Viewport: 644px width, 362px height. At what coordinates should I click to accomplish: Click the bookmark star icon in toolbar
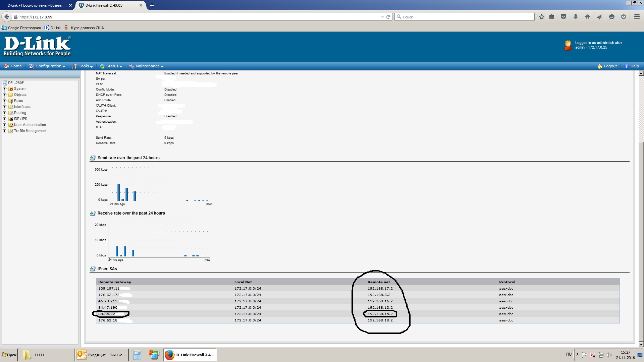click(541, 17)
